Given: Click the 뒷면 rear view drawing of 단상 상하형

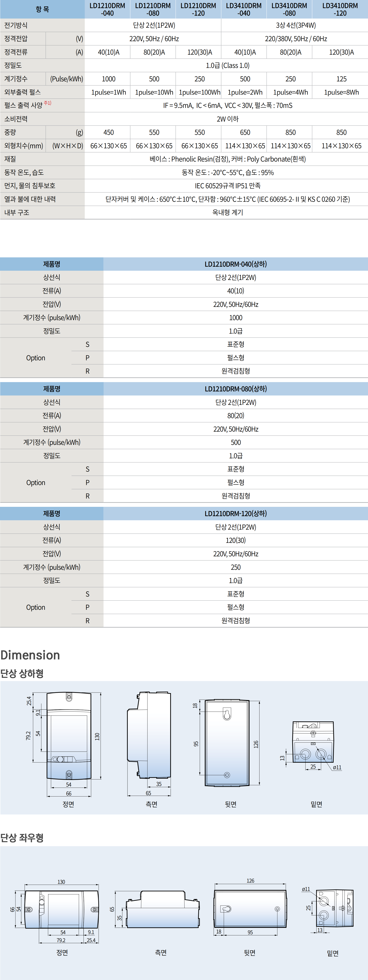Looking at the screenshot, I should (227, 743).
